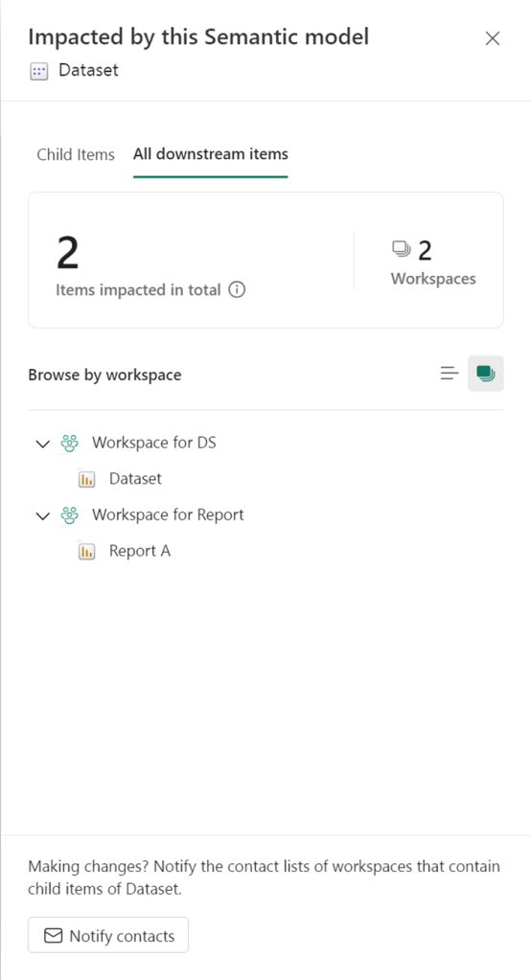The width and height of the screenshot is (531, 980).
Task: Select the Dataset item under Workspace for DS
Action: (135, 479)
